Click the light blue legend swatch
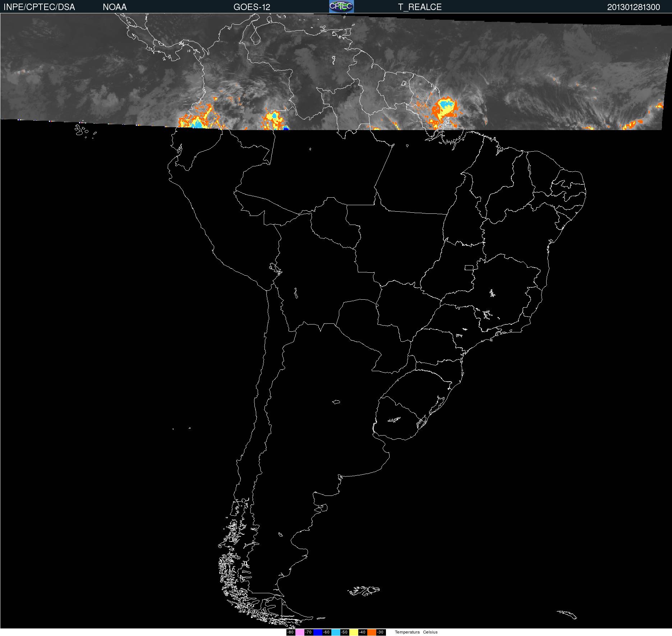The height and width of the screenshot is (636, 672). 336,632
